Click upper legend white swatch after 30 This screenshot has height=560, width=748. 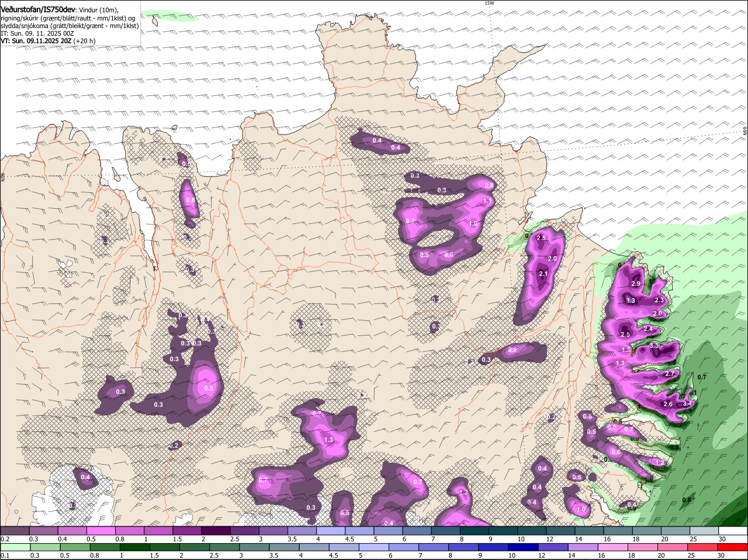point(733,531)
